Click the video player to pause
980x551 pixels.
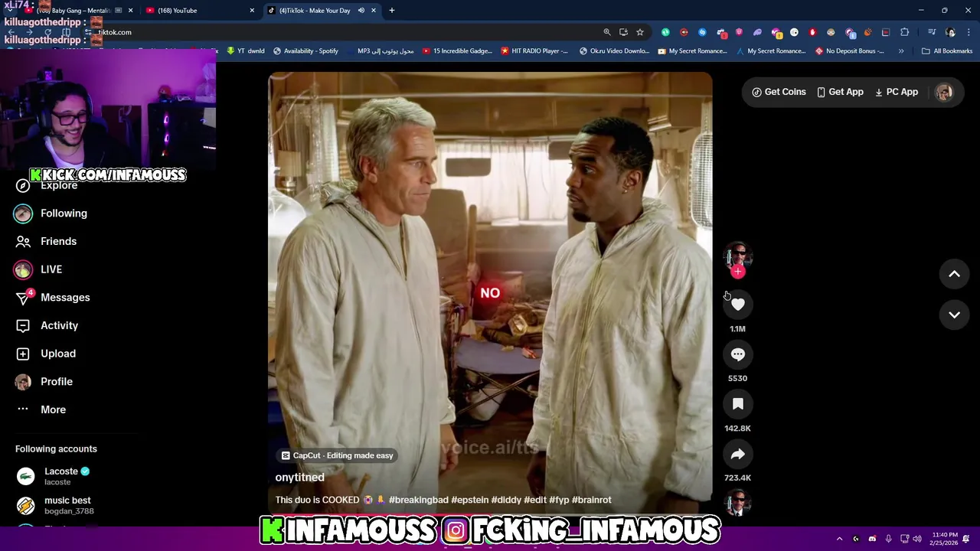point(490,293)
